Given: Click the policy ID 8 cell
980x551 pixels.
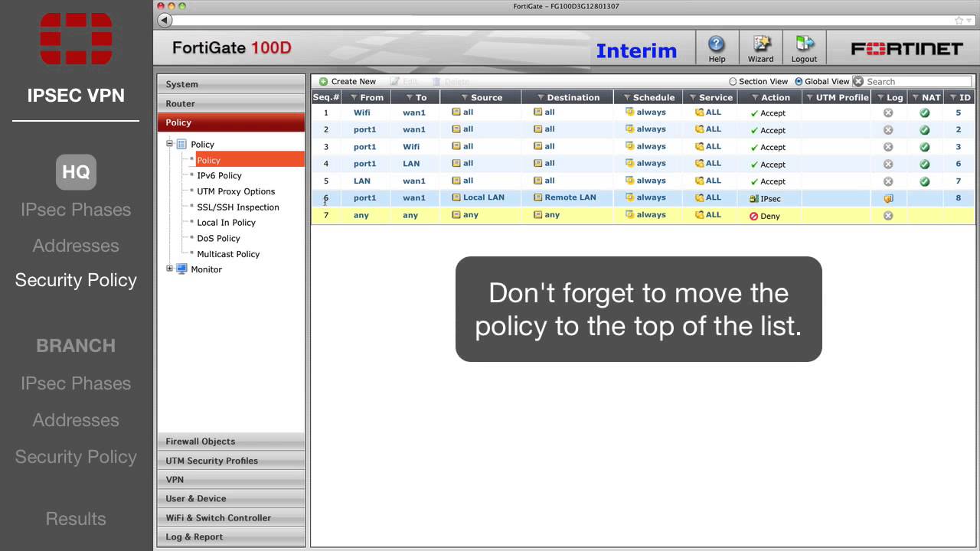Looking at the screenshot, I should (958, 198).
